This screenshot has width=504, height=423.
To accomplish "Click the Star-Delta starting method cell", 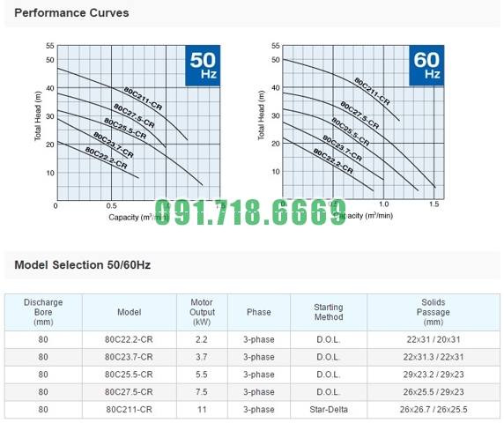I will coord(329,410).
